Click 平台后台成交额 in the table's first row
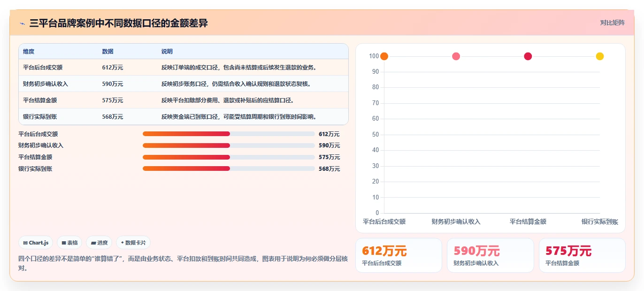The height and width of the screenshot is (291, 644). coord(42,68)
